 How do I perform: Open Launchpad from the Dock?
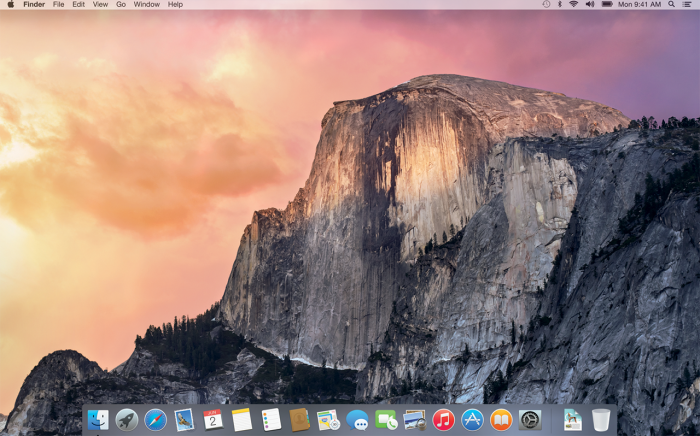click(127, 420)
